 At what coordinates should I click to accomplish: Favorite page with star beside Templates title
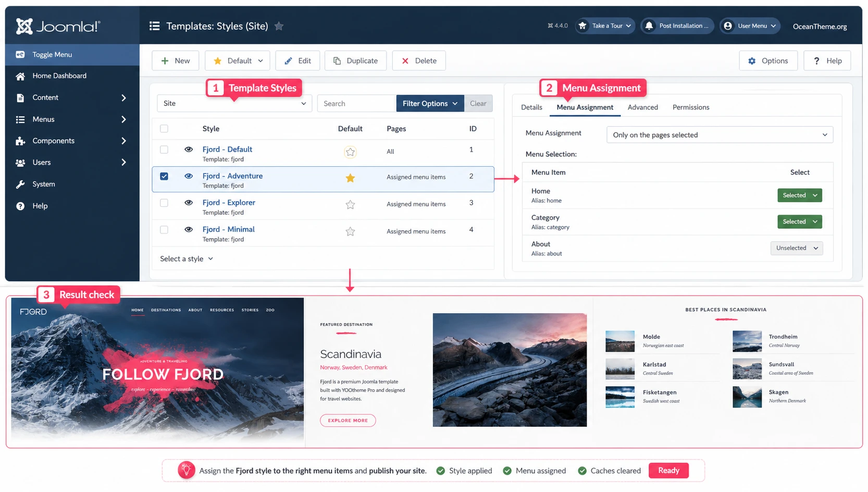(x=279, y=26)
